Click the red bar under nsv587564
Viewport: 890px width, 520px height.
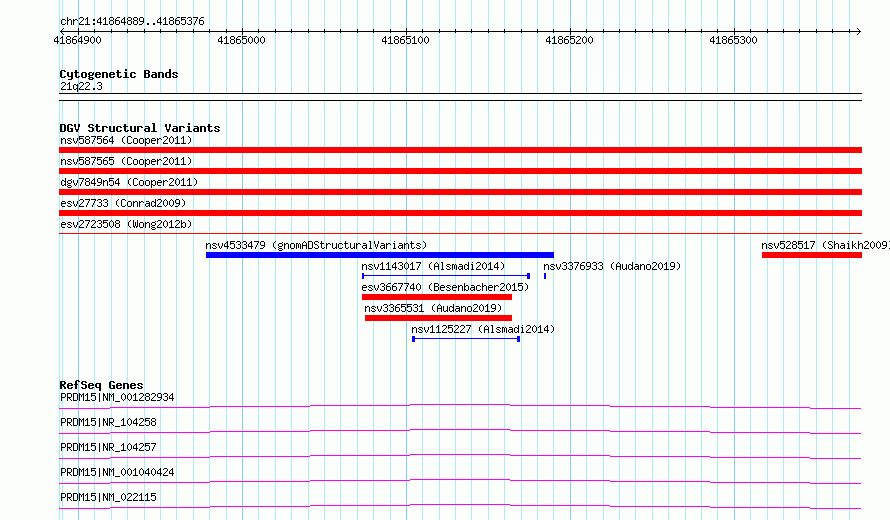(460, 150)
